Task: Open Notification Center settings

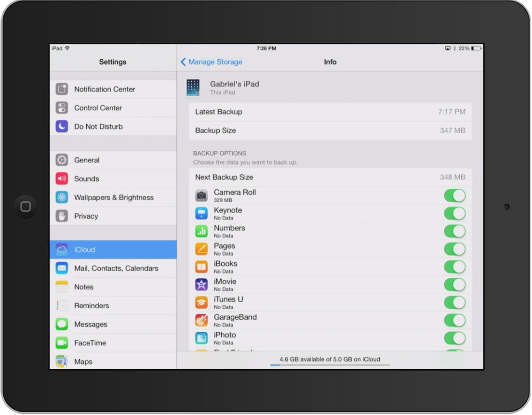Action: coord(113,89)
